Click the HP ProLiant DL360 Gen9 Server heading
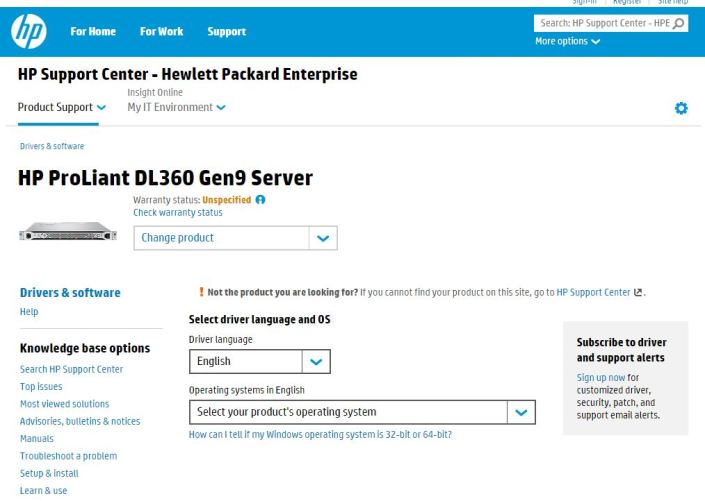The width and height of the screenshot is (705, 501). [x=165, y=178]
